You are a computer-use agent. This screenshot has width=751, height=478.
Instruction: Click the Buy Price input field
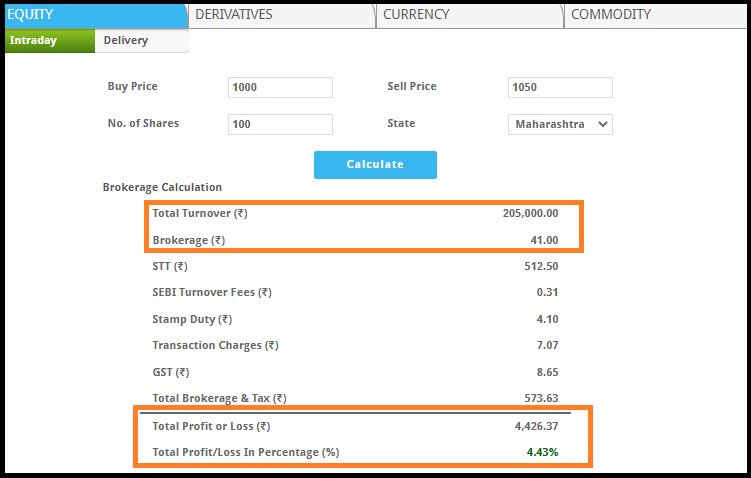pyautogui.click(x=280, y=87)
